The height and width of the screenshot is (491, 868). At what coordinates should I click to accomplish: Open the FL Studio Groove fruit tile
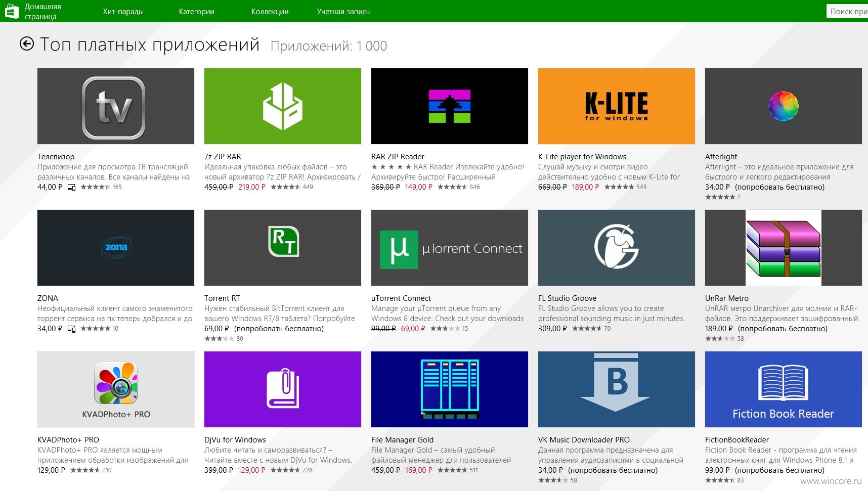[617, 248]
